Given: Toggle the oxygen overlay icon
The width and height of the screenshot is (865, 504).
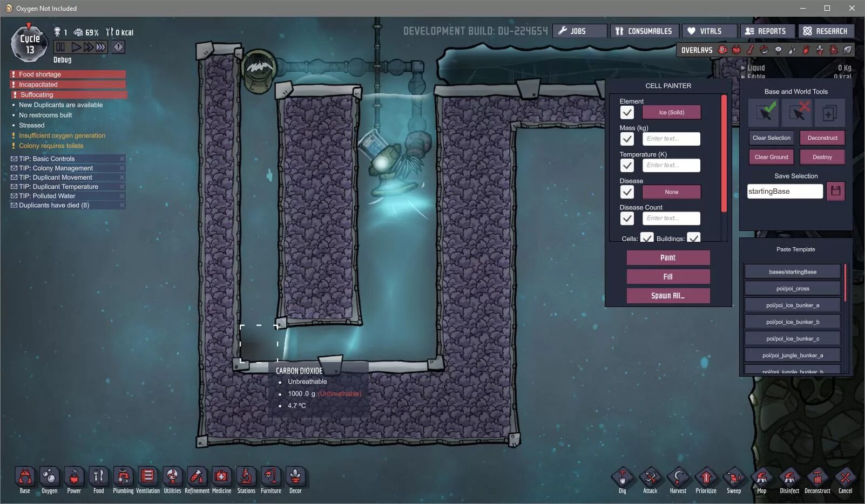Looking at the screenshot, I should (722, 50).
